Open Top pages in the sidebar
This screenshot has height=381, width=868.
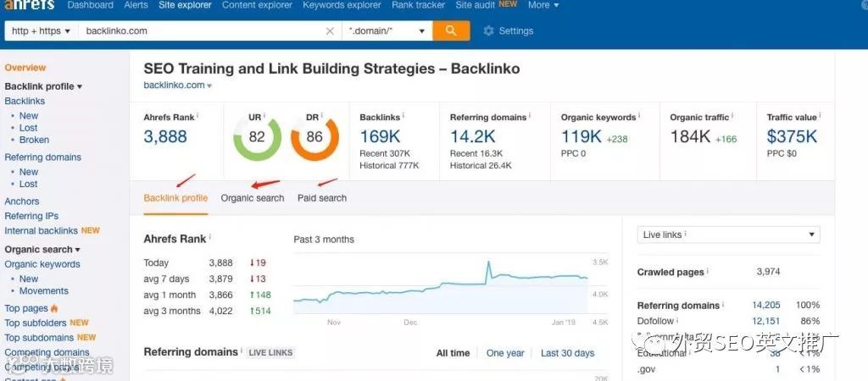click(26, 308)
